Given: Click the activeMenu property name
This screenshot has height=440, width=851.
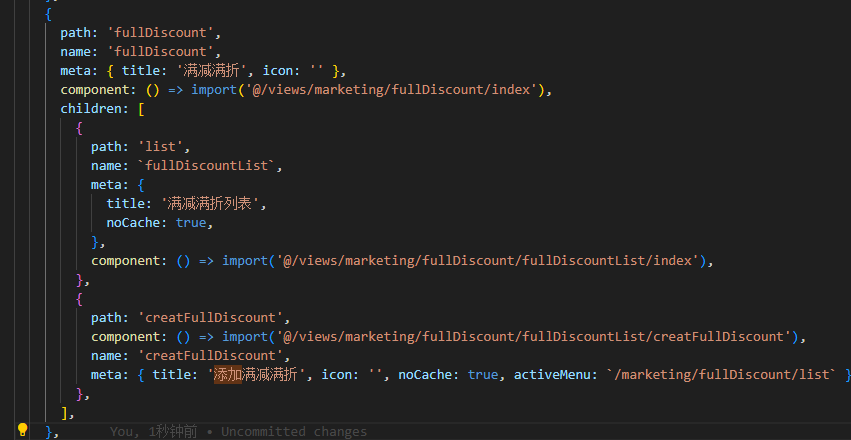Looking at the screenshot, I should (x=548, y=374).
